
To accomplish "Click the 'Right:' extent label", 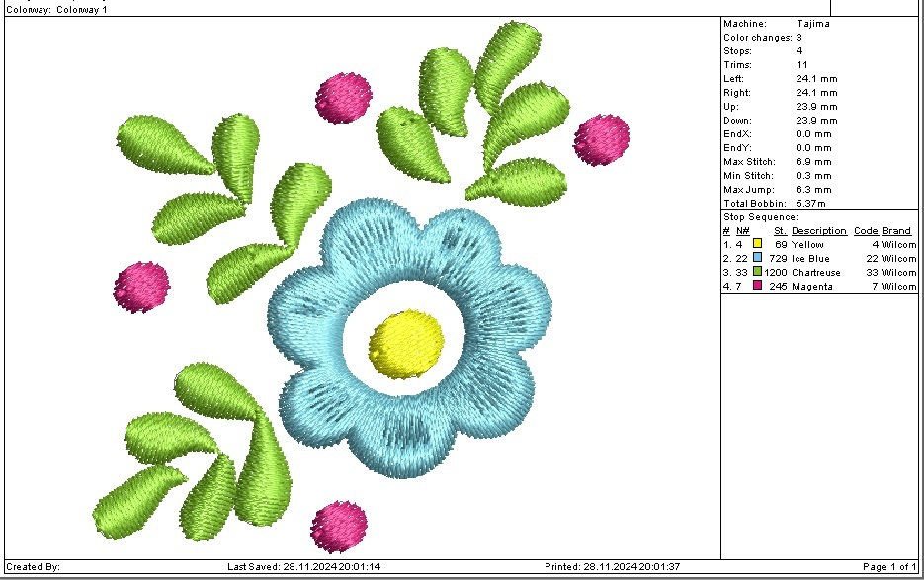I will click(x=736, y=93).
